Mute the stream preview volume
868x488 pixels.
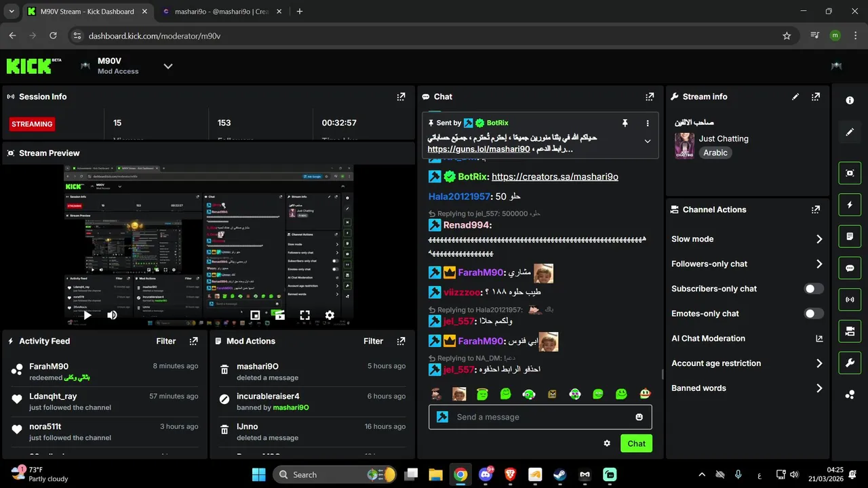[112, 315]
